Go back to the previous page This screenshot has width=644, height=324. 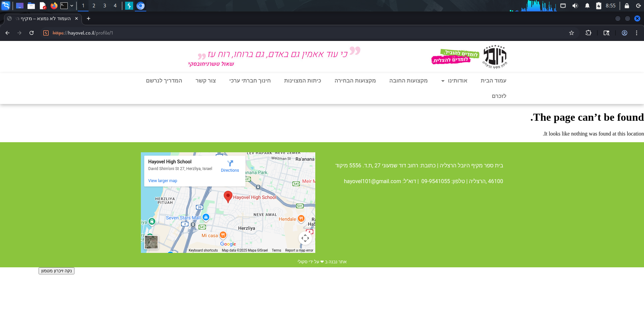(7, 33)
